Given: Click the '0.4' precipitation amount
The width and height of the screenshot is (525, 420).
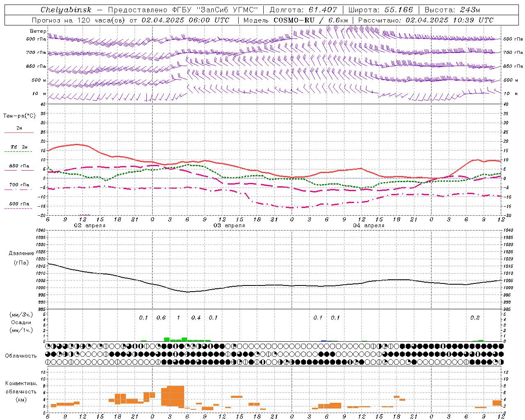Looking at the screenshot, I should coord(196,317).
